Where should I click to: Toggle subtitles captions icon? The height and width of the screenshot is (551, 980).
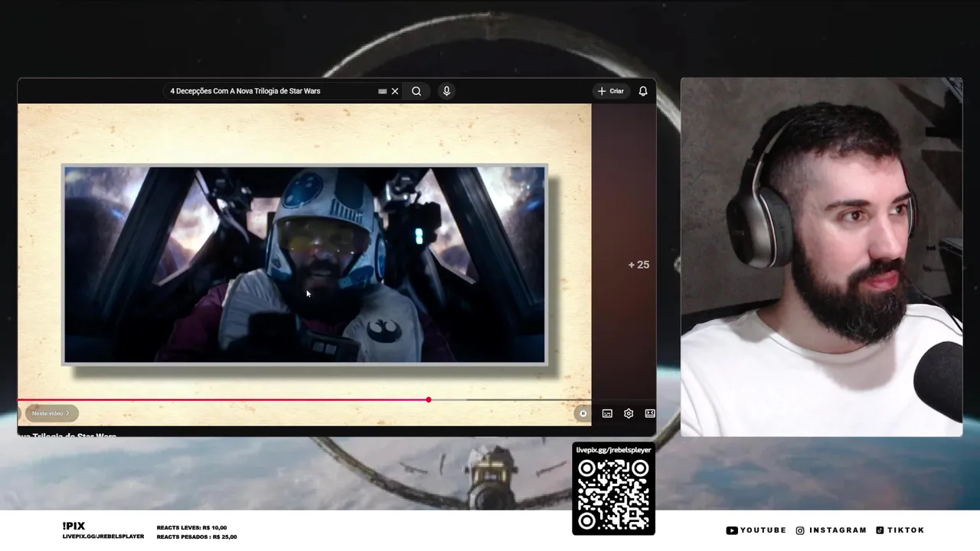point(607,413)
